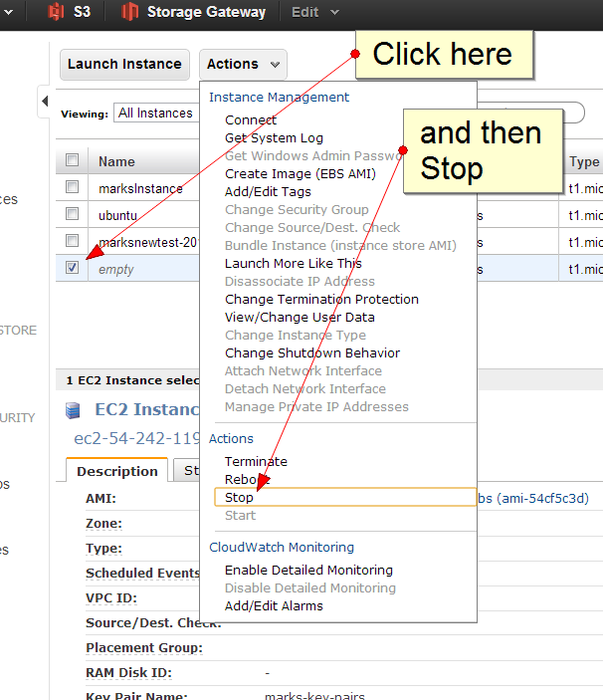Click the marksInstance name cell

(x=140, y=189)
